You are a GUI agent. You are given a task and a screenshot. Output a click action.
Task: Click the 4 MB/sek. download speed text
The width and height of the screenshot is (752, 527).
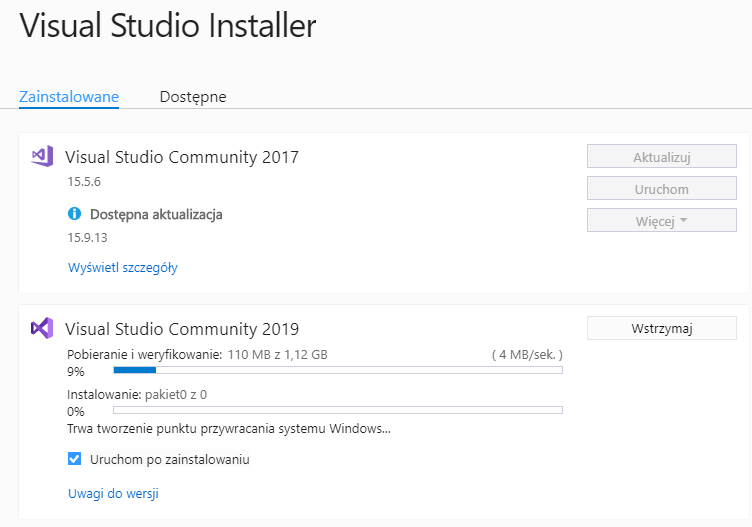527,355
